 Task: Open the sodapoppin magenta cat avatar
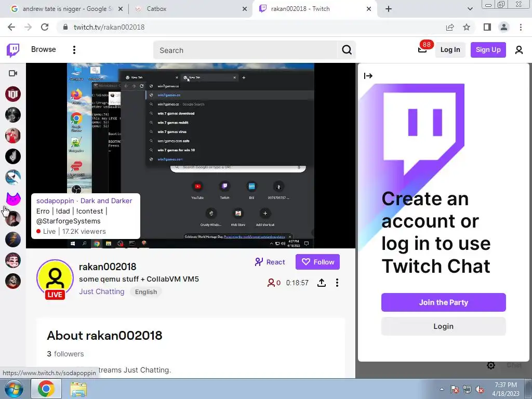[13, 198]
